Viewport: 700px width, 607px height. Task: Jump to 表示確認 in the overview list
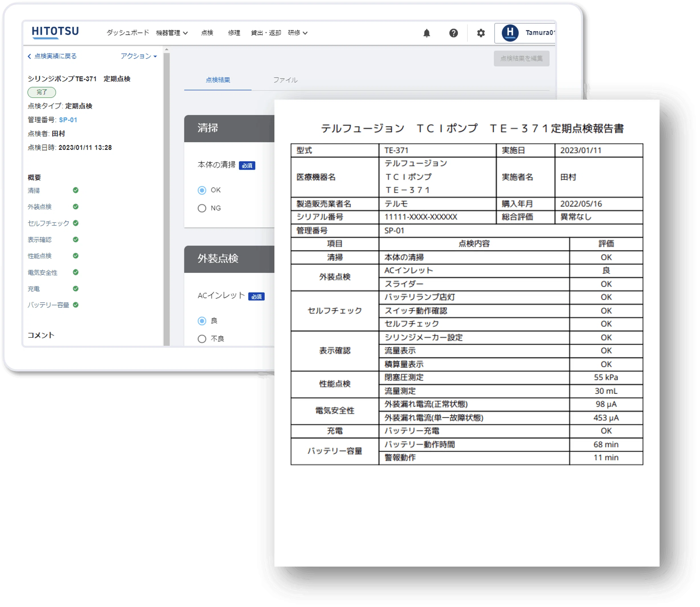click(x=40, y=240)
